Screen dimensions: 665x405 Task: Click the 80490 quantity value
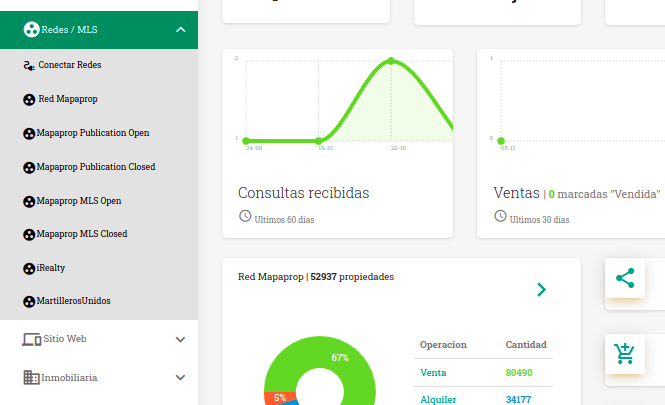(519, 373)
